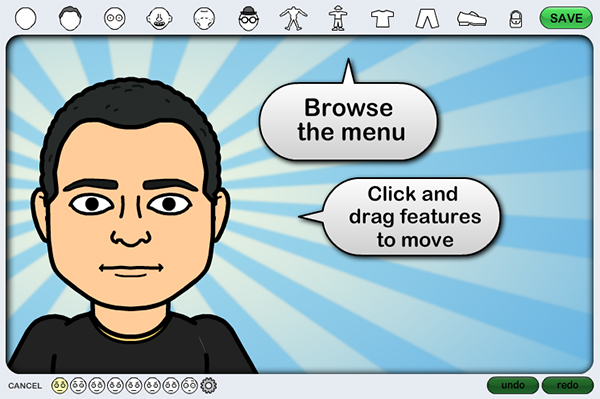Screen dimensions: 600x399
Task: Open the pants menu icon
Action: click(427, 19)
